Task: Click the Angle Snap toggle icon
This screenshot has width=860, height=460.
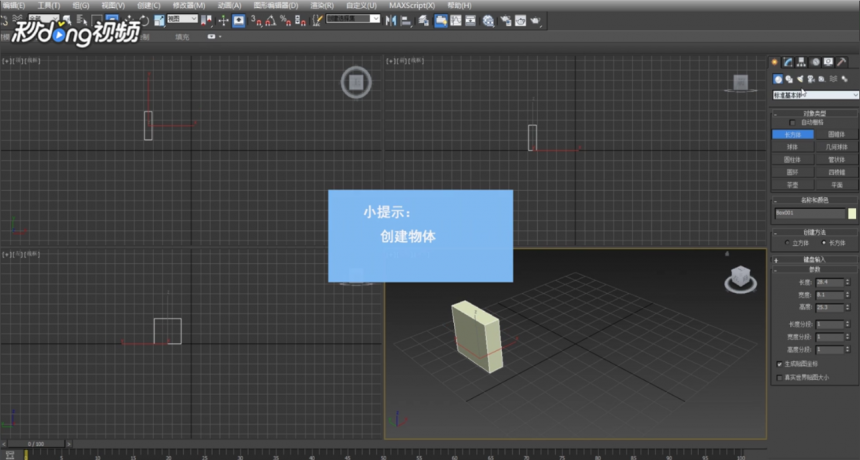Action: click(x=270, y=21)
